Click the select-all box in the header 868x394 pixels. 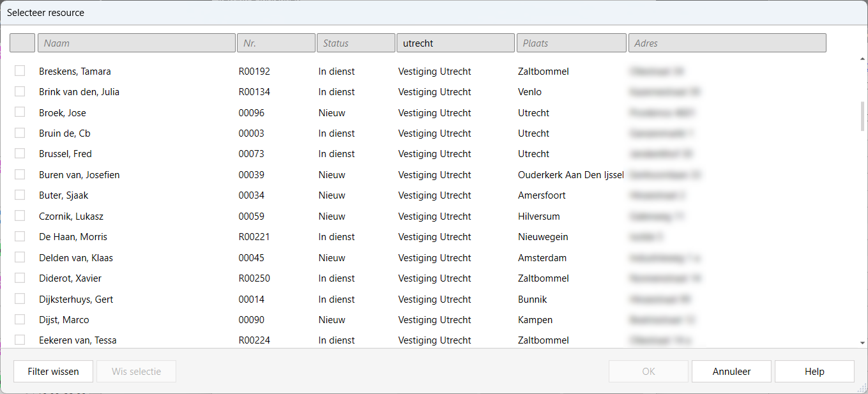(x=22, y=43)
